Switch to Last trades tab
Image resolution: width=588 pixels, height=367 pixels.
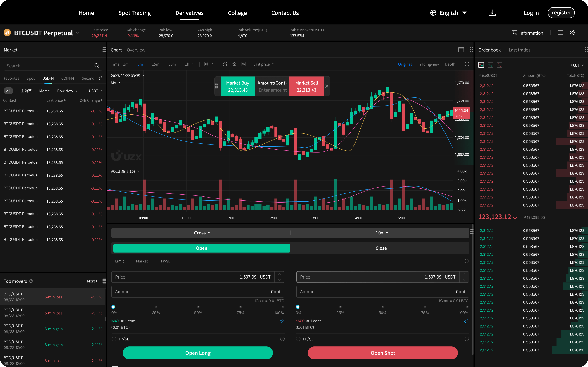point(519,50)
